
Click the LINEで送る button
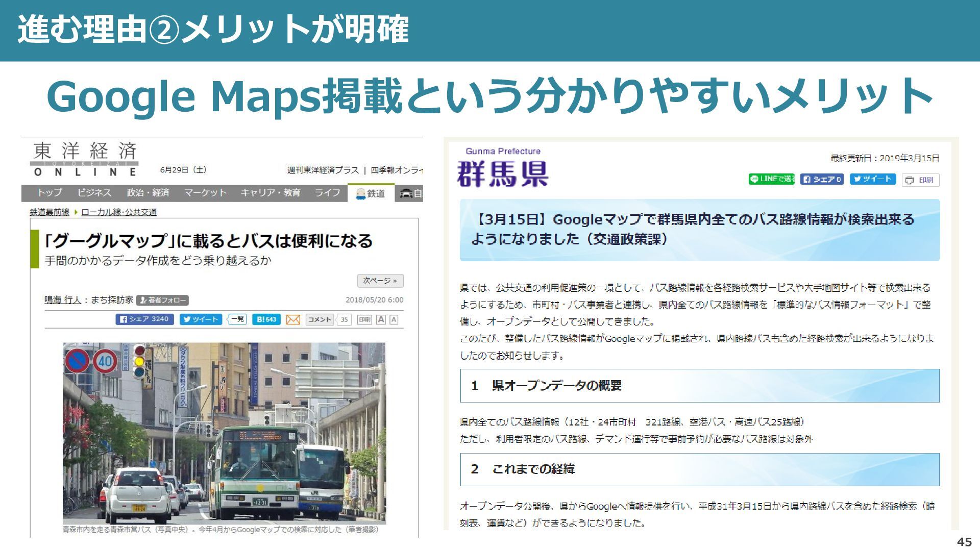pyautogui.click(x=772, y=179)
